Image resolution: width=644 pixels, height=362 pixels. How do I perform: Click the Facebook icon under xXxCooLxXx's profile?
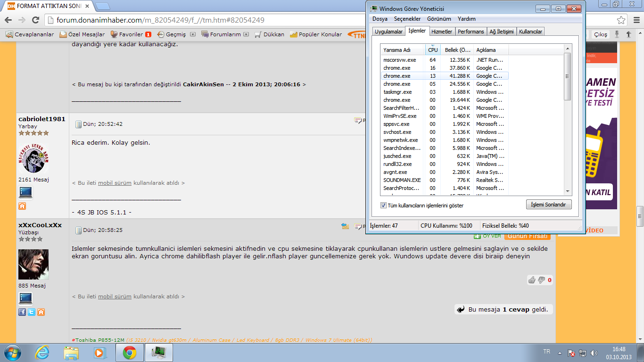click(22, 312)
